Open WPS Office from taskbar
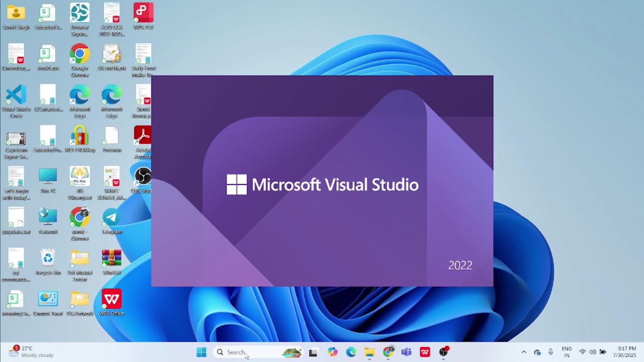The width and height of the screenshot is (644, 362). pos(425,352)
